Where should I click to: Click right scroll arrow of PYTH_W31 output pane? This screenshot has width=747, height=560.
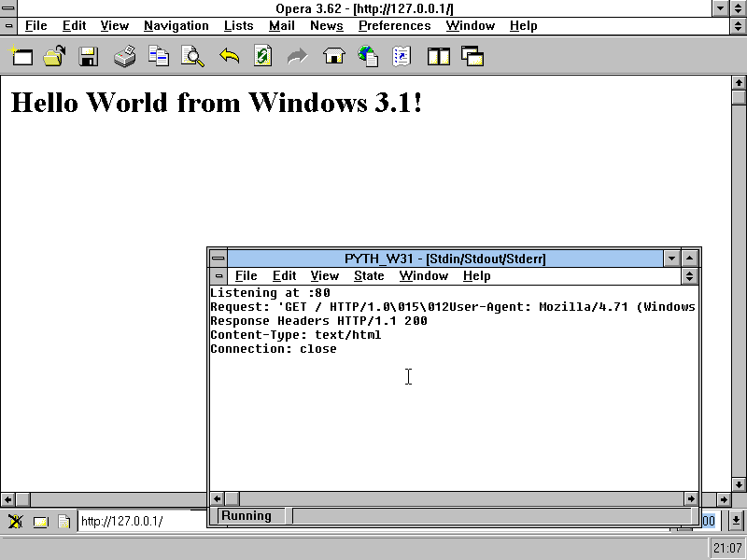pyautogui.click(x=691, y=499)
